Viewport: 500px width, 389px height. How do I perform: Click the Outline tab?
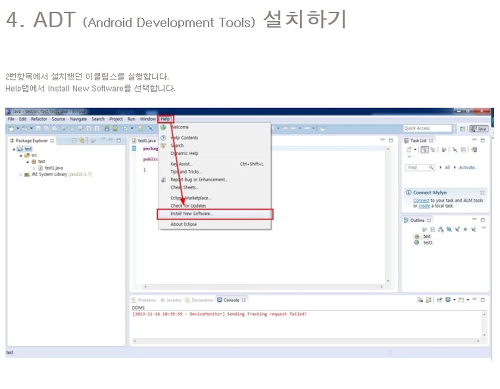click(x=418, y=220)
